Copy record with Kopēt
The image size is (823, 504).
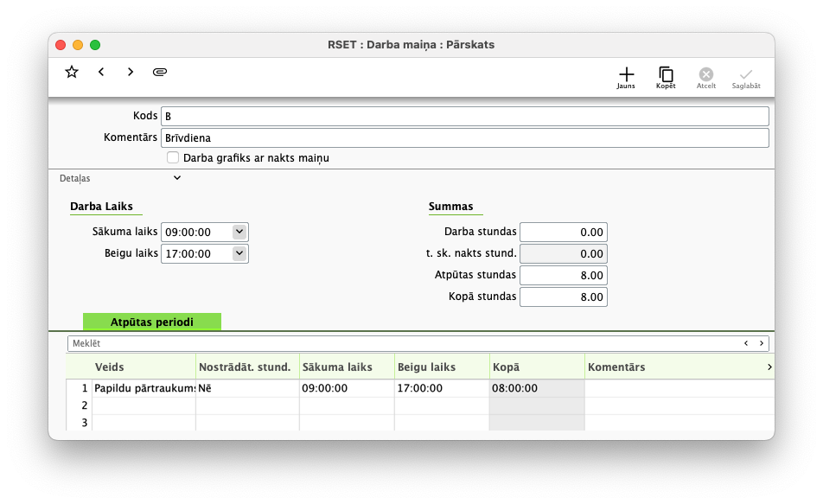(666, 78)
